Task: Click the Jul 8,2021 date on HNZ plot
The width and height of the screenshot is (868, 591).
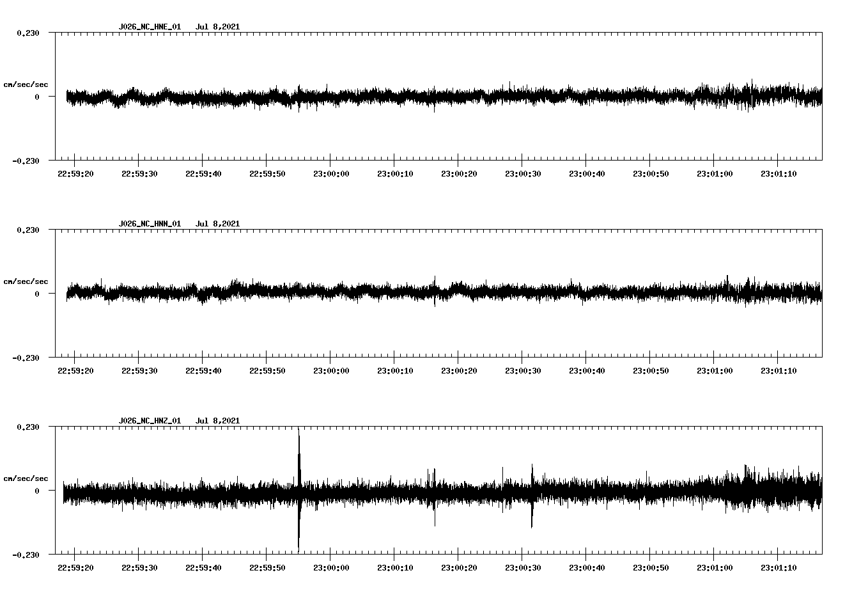Action: coord(219,420)
